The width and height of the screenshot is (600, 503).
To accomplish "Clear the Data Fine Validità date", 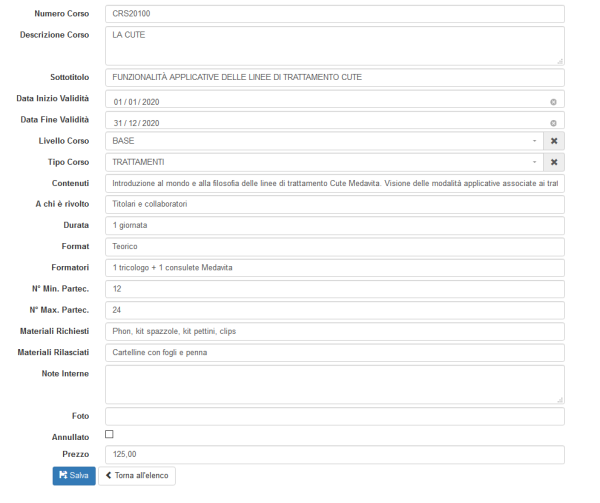I will (x=553, y=123).
